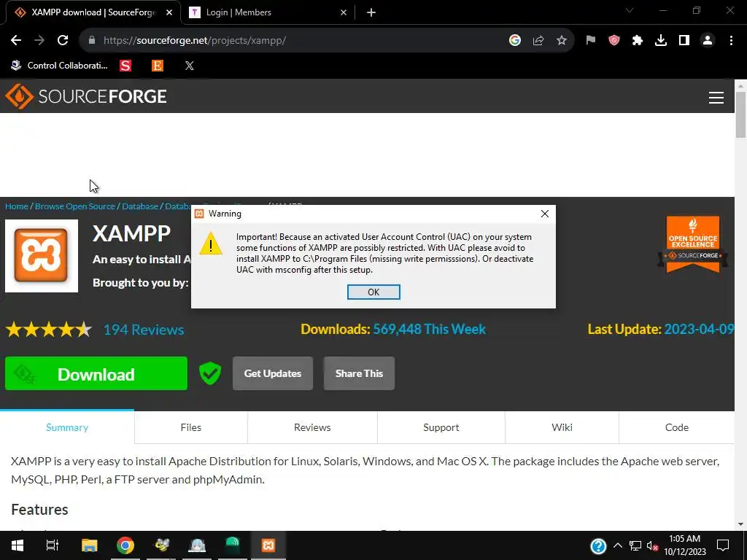This screenshot has height=560, width=747.
Task: Click the 2023-04-09 last update date
Action: (699, 329)
